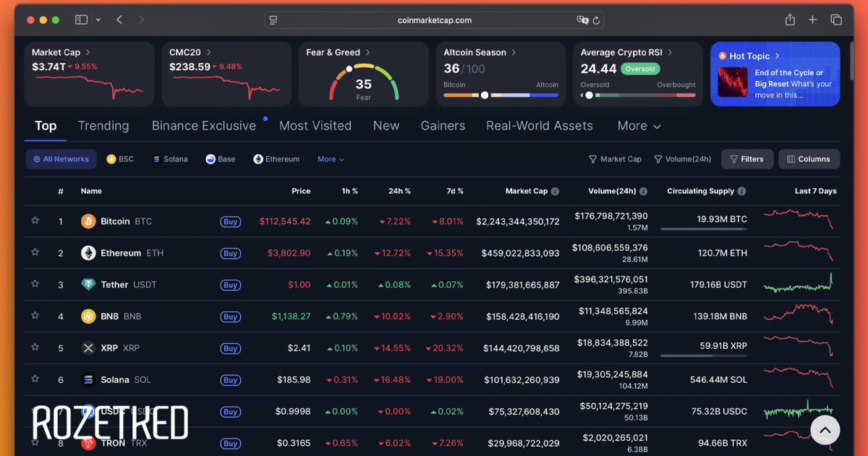Click the BNB coin logo icon
The height and width of the screenshot is (456, 868).
(x=88, y=316)
